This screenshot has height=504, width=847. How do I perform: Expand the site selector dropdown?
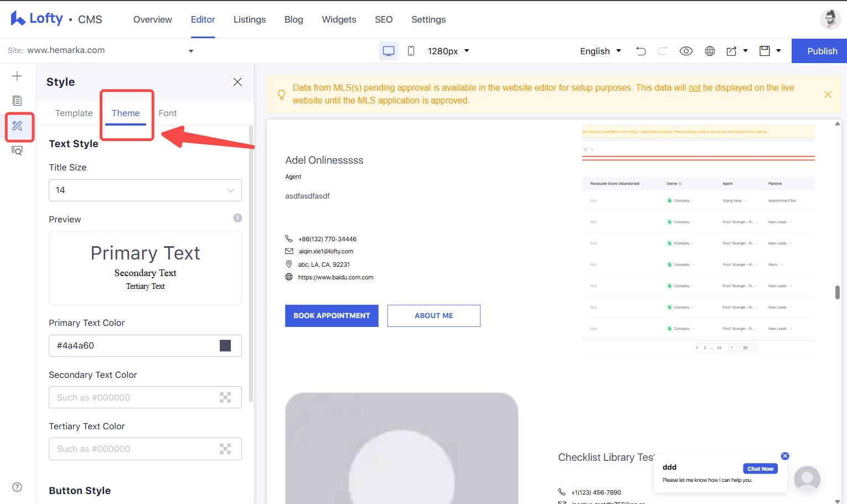191,51
